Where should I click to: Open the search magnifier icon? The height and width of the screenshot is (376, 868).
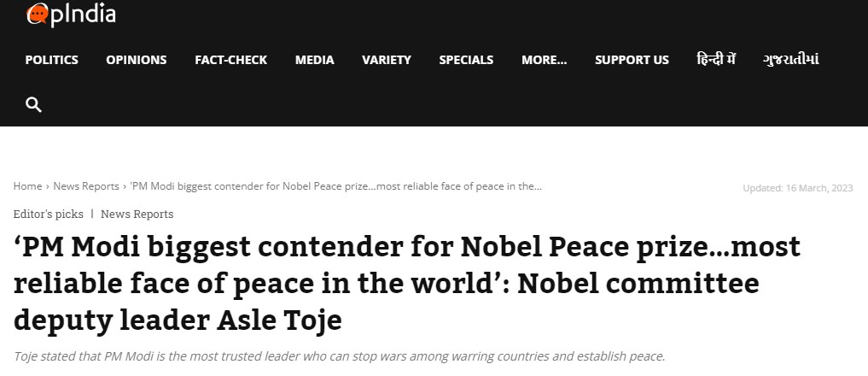[34, 105]
